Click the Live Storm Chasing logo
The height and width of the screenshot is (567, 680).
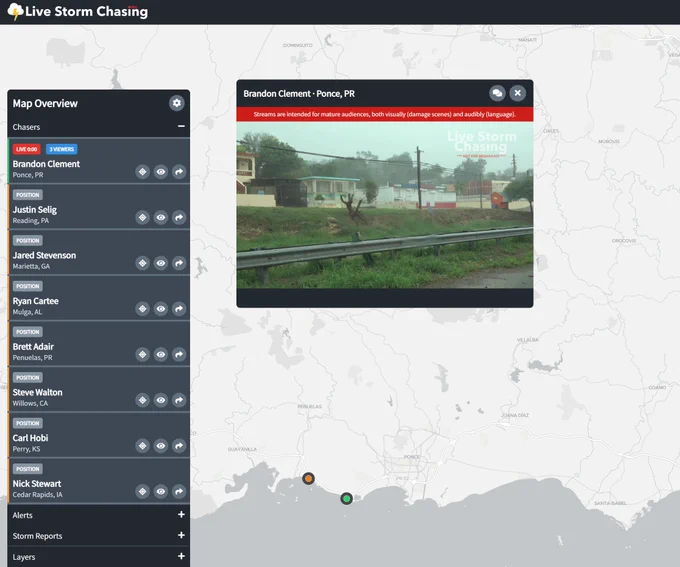(78, 11)
